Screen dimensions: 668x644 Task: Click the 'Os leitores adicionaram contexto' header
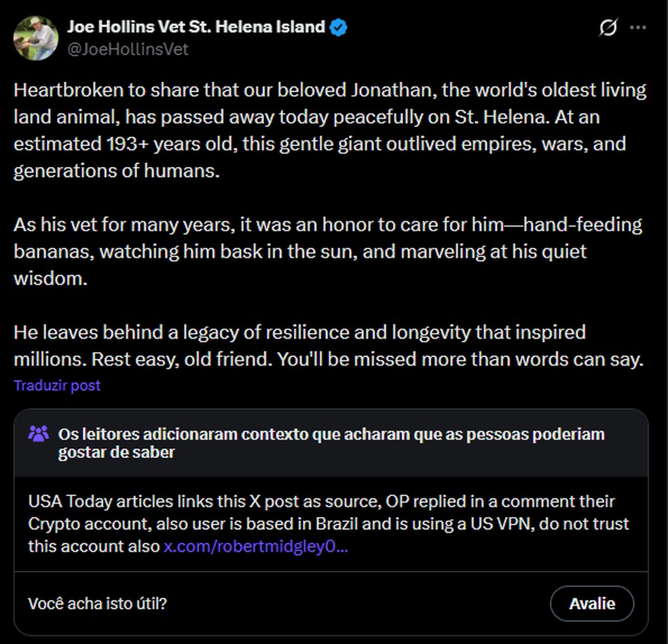[x=331, y=442]
